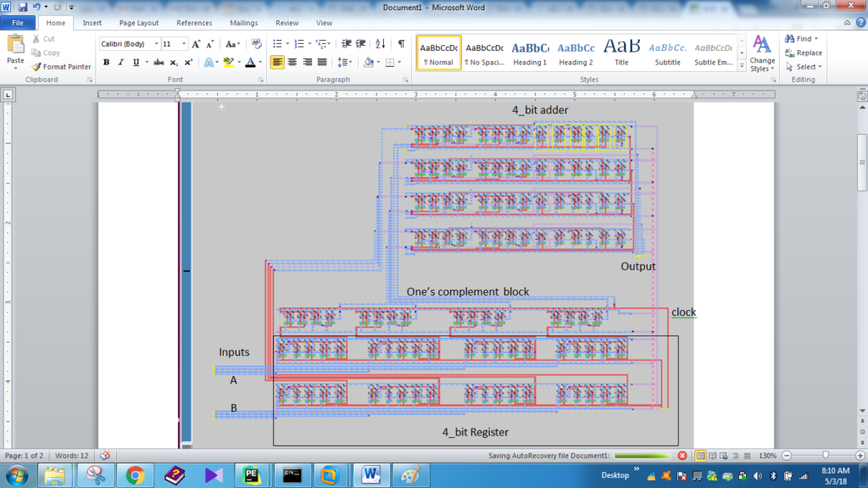This screenshot has width=868, height=488.
Task: Toggle italic formatting
Action: (x=120, y=63)
